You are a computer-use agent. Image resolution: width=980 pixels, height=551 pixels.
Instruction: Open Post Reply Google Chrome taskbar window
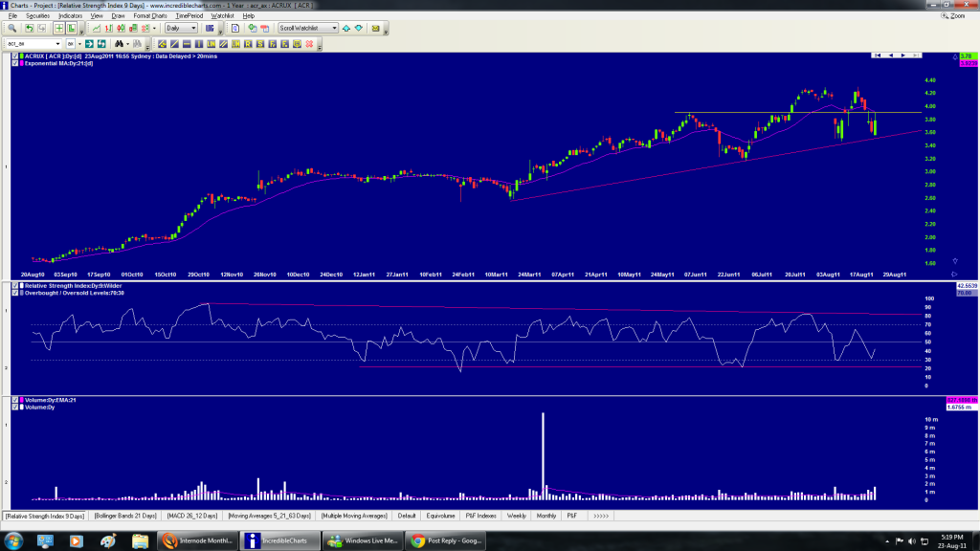[x=446, y=541]
